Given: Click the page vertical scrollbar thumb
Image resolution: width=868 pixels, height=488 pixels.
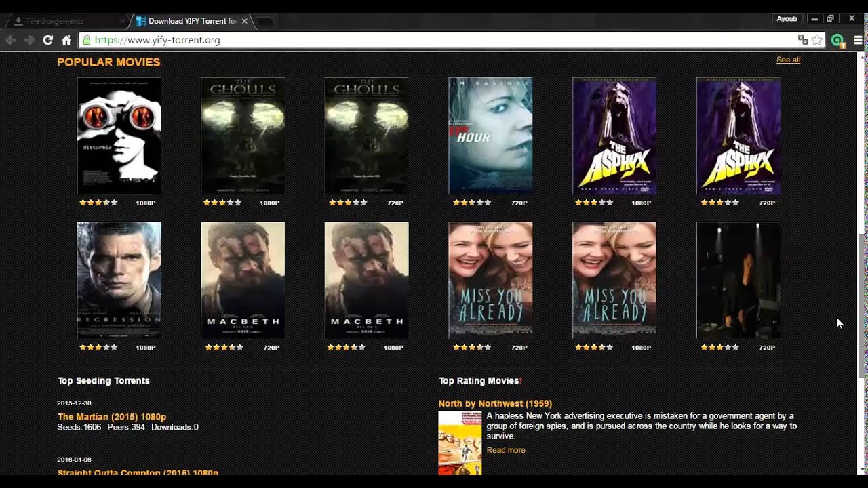Looking at the screenshot, I should click(x=862, y=305).
